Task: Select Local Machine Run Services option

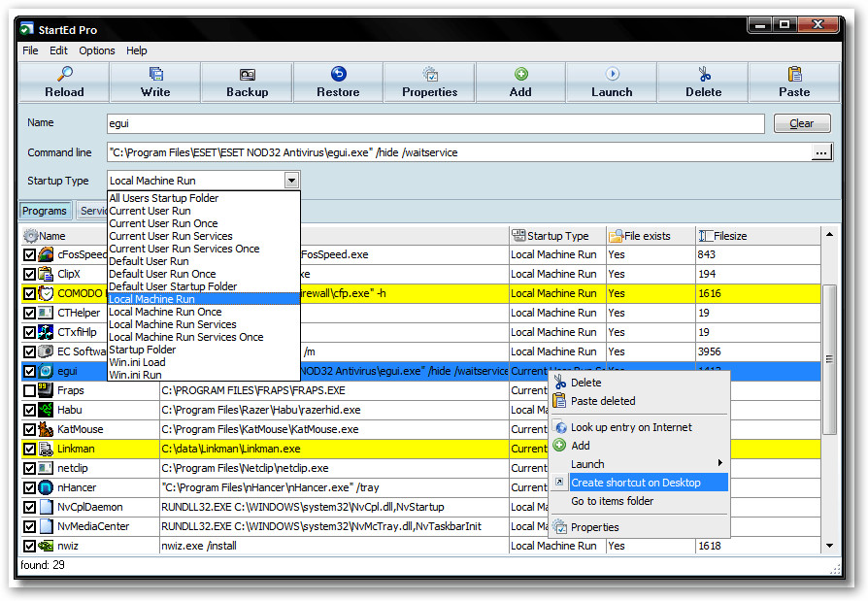Action: tap(204, 325)
